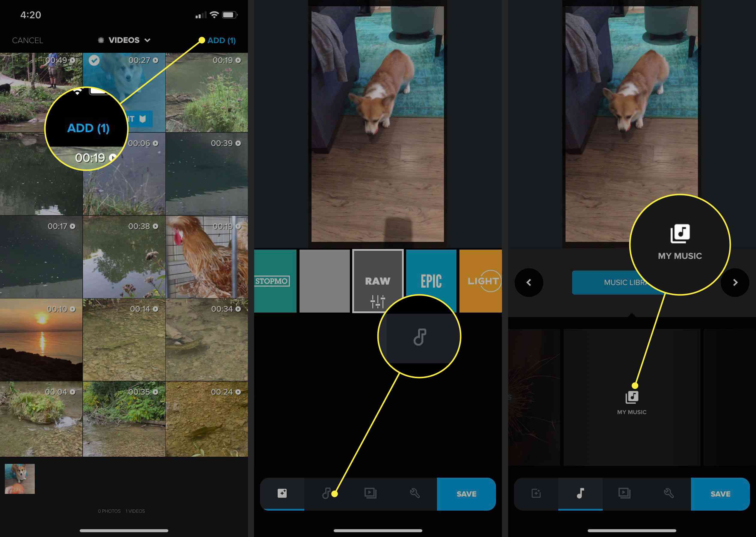Tap the right arrow to see more styles
Image resolution: width=756 pixels, height=537 pixels.
(x=736, y=283)
